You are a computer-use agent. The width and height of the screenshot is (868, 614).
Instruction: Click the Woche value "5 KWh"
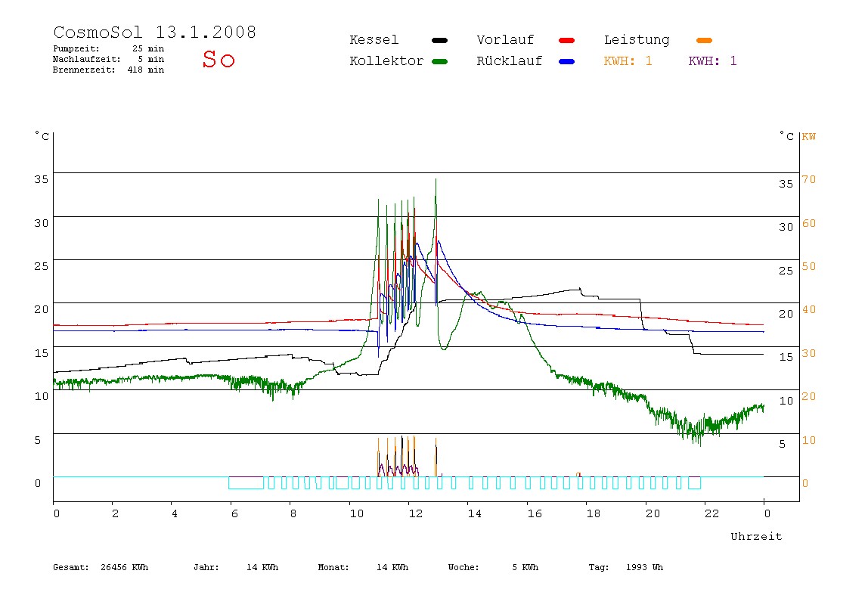(525, 567)
